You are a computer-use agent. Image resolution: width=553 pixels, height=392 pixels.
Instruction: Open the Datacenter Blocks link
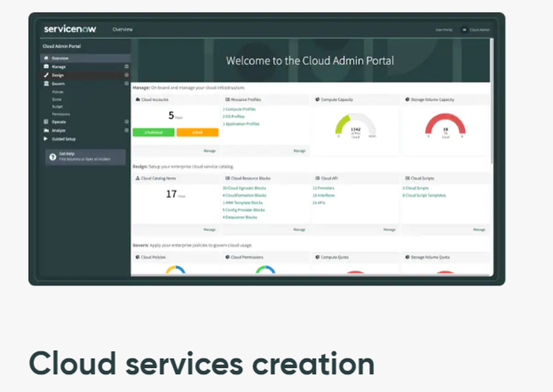[x=240, y=217]
